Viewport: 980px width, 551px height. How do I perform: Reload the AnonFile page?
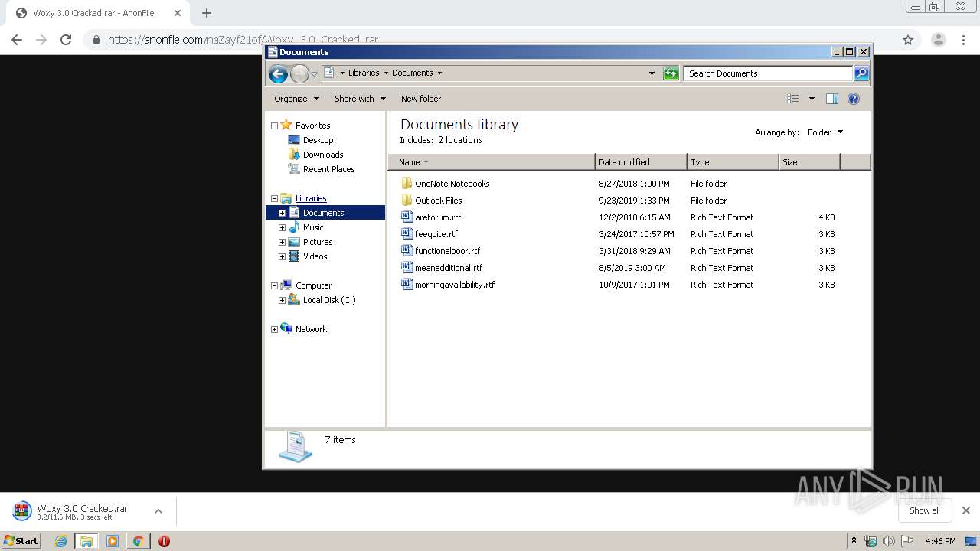click(x=66, y=40)
